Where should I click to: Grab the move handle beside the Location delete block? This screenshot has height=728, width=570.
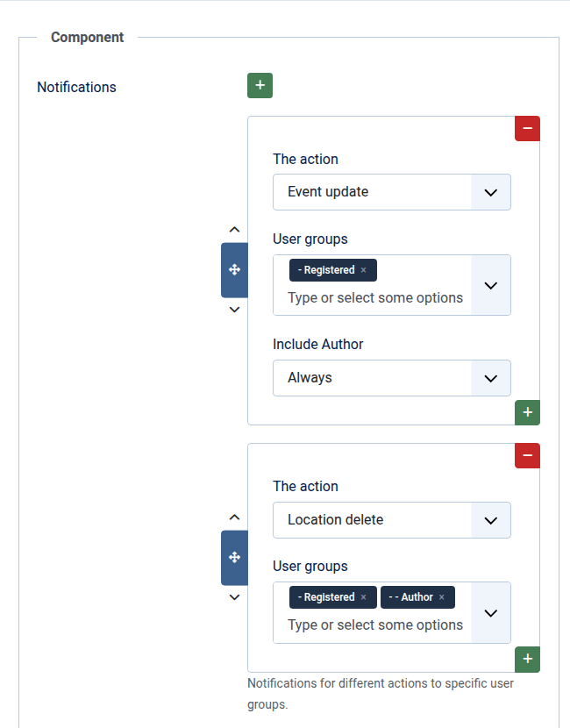click(234, 558)
